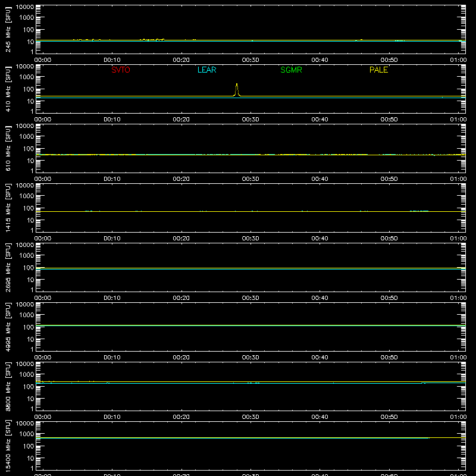Click '01:00' tick under the 4995 MHz plot

458,358
